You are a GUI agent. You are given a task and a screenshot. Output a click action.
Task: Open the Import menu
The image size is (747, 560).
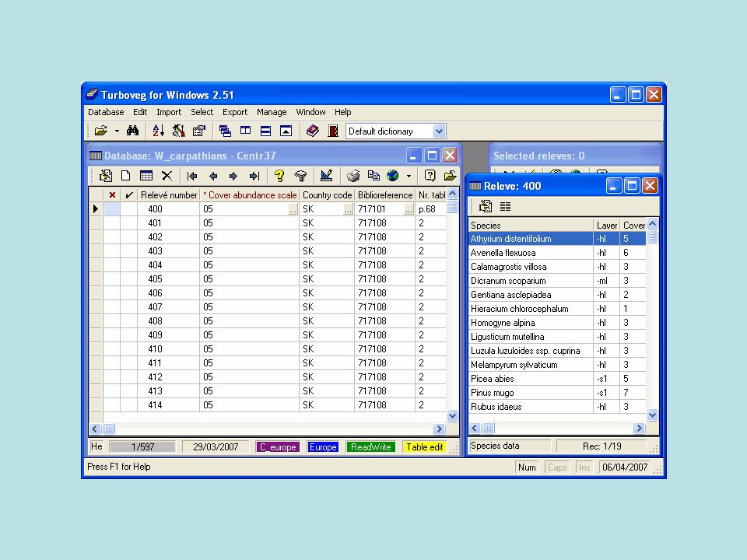[x=169, y=112]
